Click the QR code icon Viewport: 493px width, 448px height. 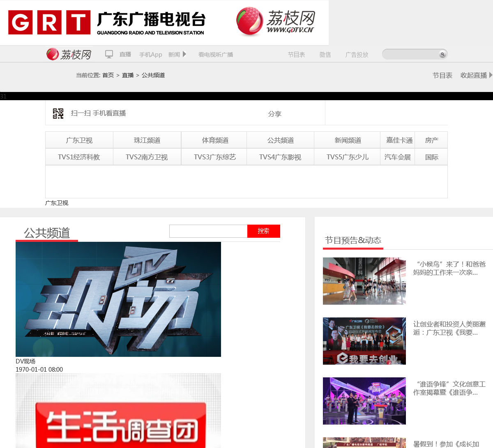coord(58,113)
